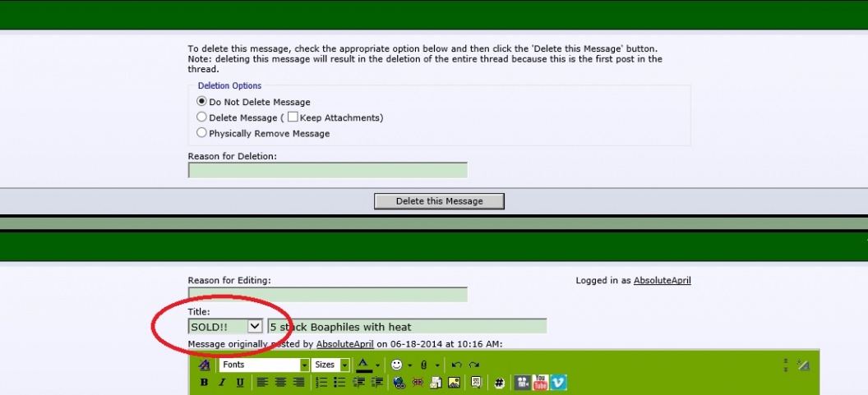The width and height of the screenshot is (868, 395).
Task: Choose Physically Remove Message option
Action: pyautogui.click(x=201, y=133)
